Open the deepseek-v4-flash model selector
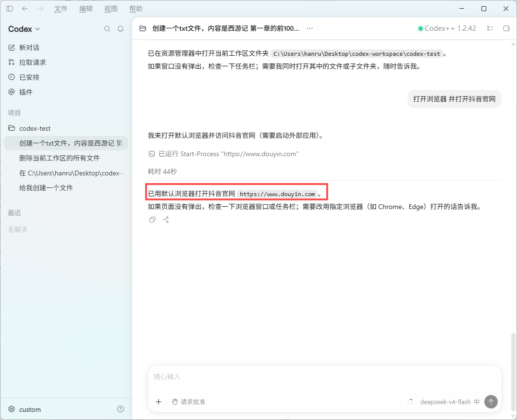 click(x=445, y=402)
